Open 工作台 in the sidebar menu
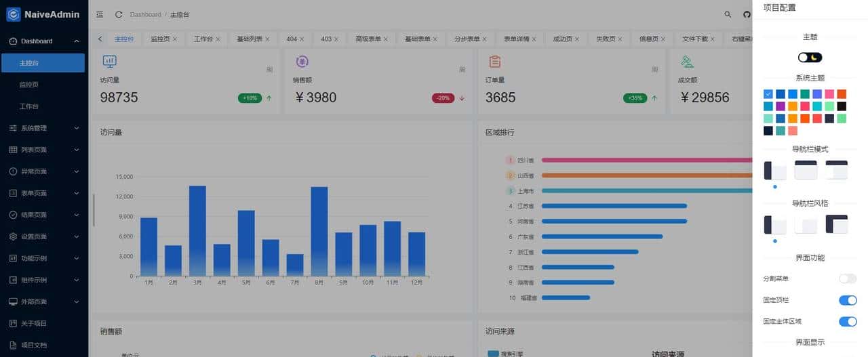Image resolution: width=868 pixels, height=357 pixels. (43, 106)
